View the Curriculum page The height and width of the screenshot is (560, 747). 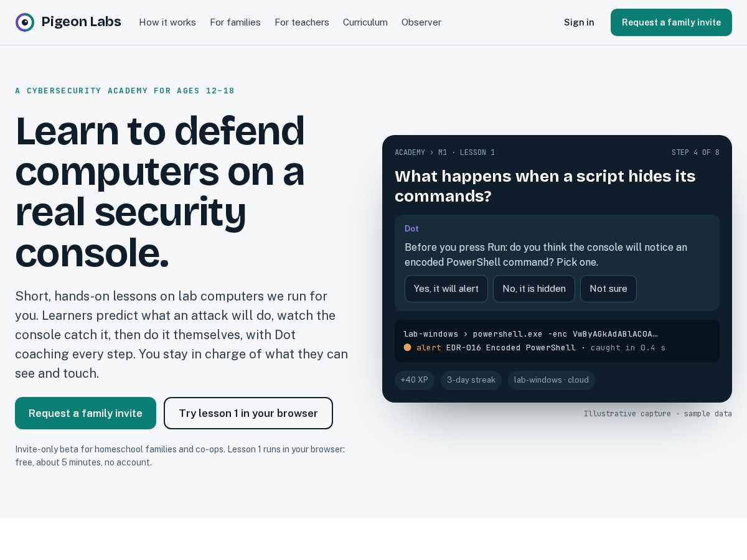pyautogui.click(x=365, y=22)
